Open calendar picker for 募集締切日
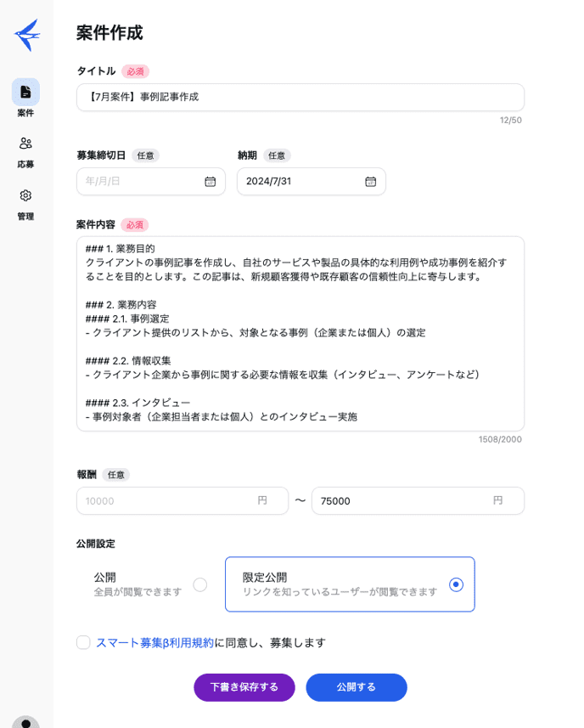 211,182
